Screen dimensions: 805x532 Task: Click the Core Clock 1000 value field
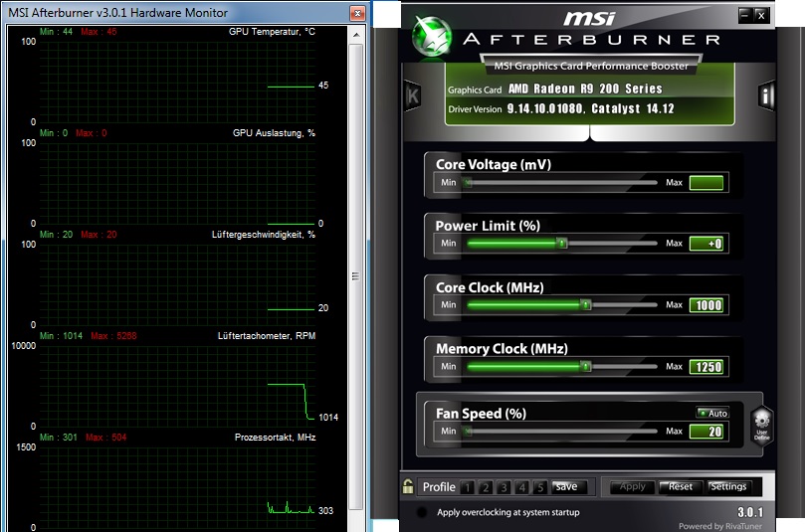coord(706,305)
